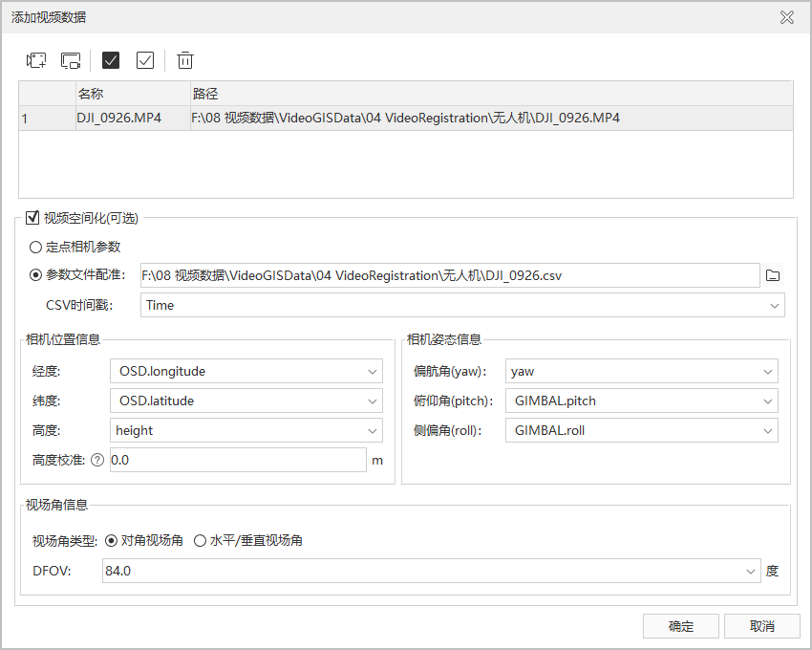The image size is (812, 650).
Task: Select the fixed-point camera parameters radio option
Action: (35, 247)
